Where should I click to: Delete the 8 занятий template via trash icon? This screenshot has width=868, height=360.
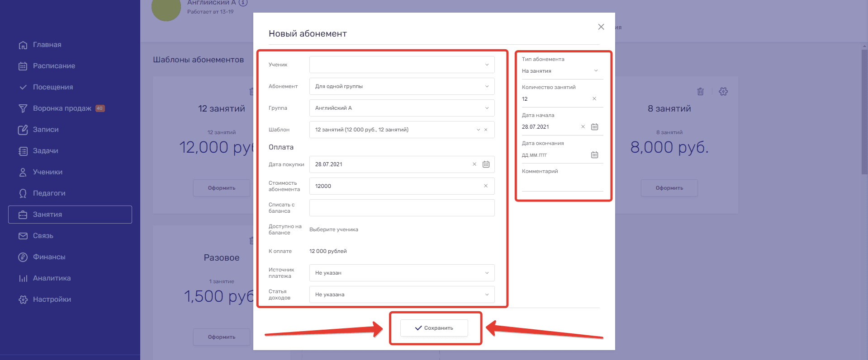(700, 92)
